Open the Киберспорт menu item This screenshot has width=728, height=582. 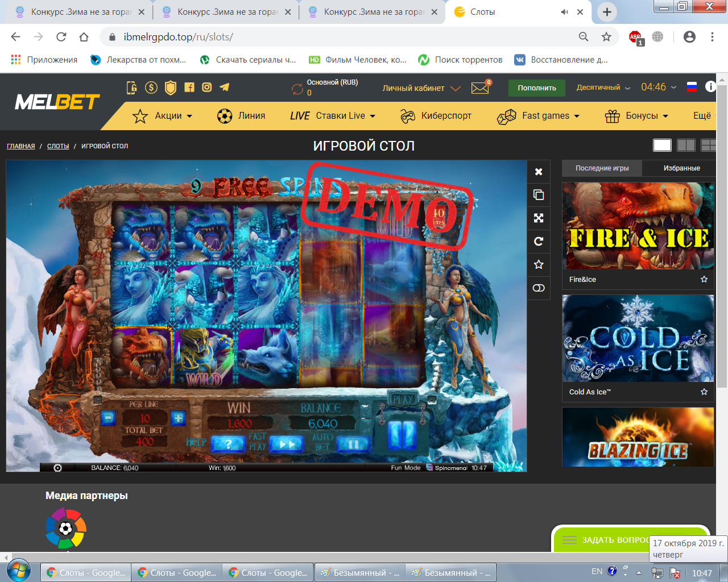436,116
